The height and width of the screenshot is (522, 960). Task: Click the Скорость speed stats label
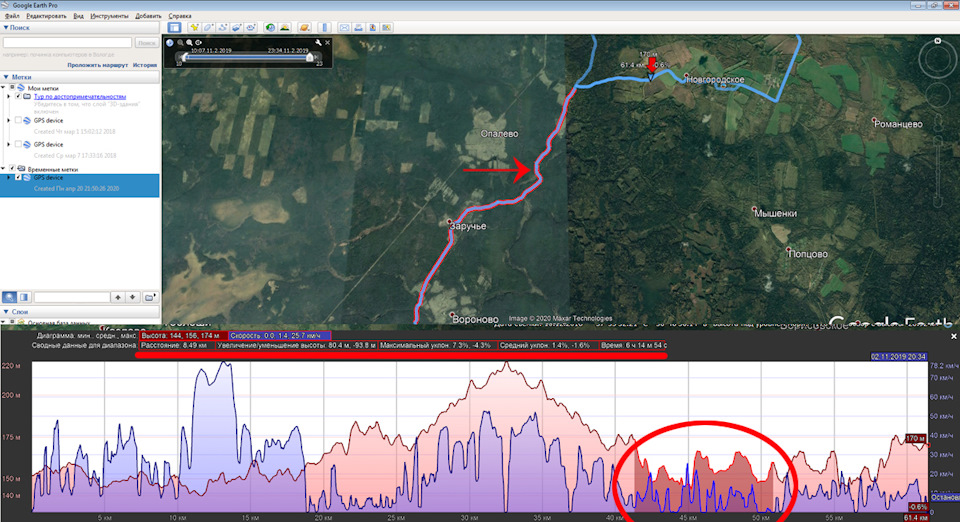point(279,335)
